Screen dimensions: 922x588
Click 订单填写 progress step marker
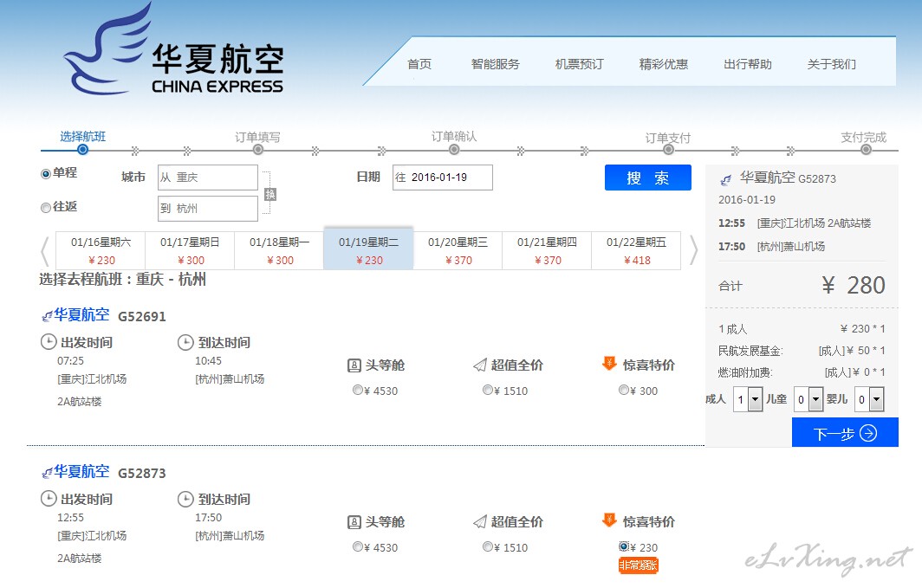(257, 149)
